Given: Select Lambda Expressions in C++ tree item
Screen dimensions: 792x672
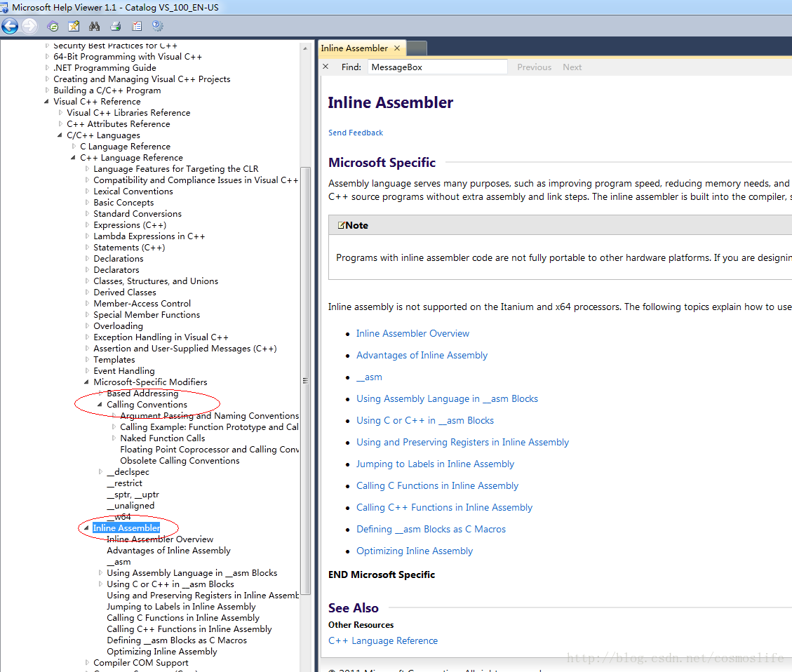Looking at the screenshot, I should pos(149,236).
